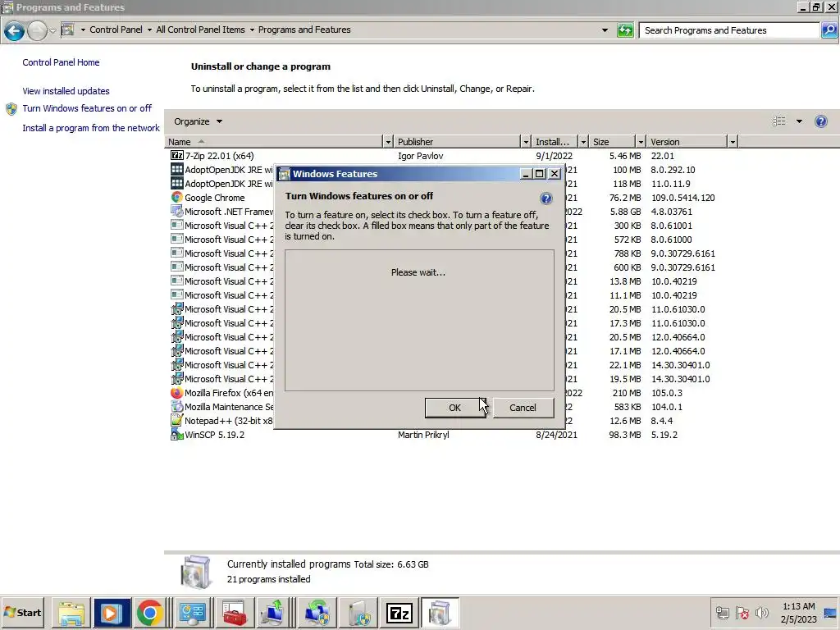Click Cancel in Windows Features dialog

click(523, 408)
